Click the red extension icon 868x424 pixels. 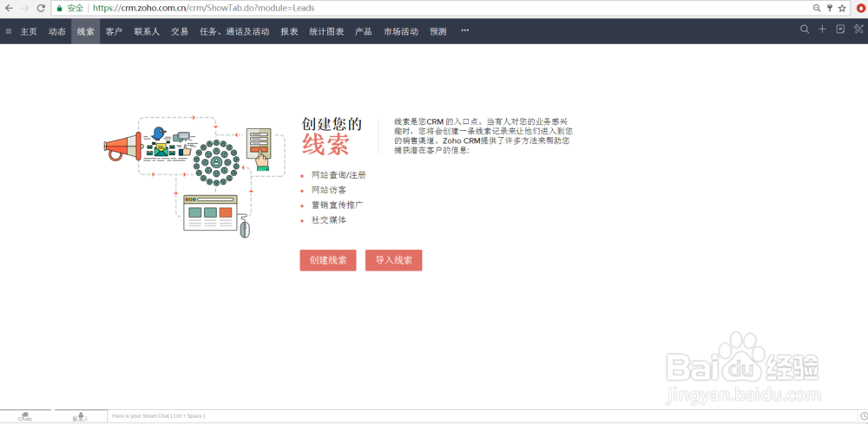click(x=861, y=9)
